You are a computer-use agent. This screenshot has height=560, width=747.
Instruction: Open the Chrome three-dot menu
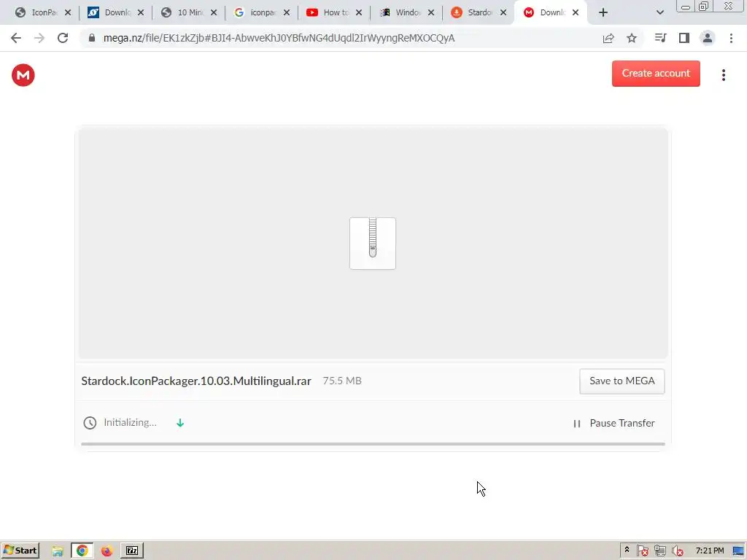[x=731, y=38]
